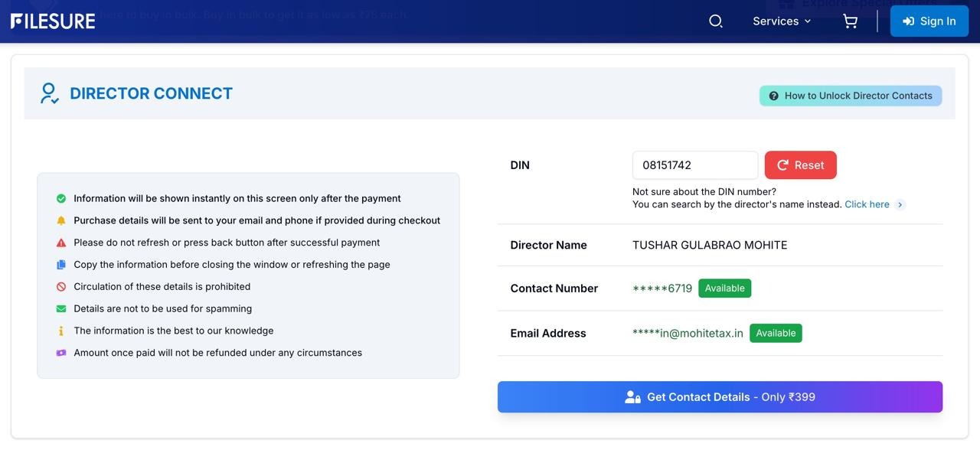This screenshot has height=453, width=980.
Task: Click the FILESURE logo
Action: pos(53,21)
